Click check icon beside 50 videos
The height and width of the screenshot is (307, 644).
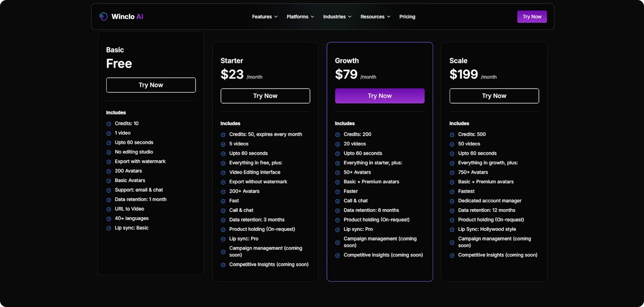coord(452,144)
